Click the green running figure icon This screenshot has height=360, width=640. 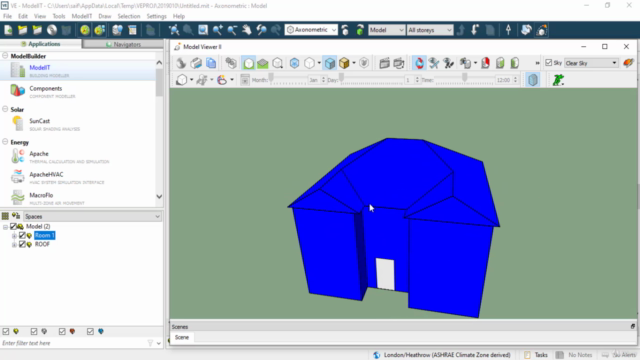coord(558,80)
